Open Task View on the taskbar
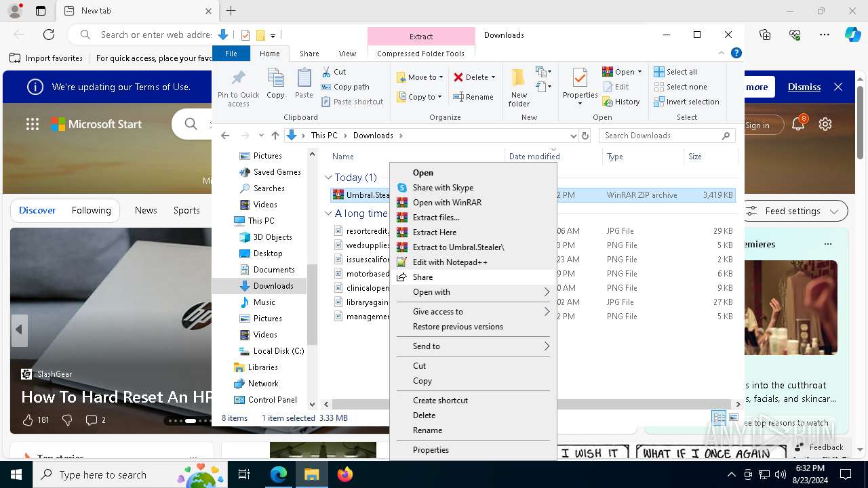The width and height of the screenshot is (868, 488). [x=244, y=474]
